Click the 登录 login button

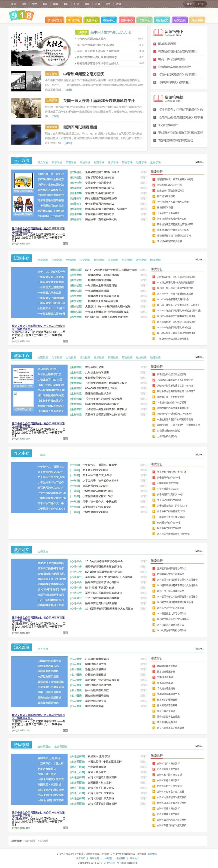coord(189,4)
